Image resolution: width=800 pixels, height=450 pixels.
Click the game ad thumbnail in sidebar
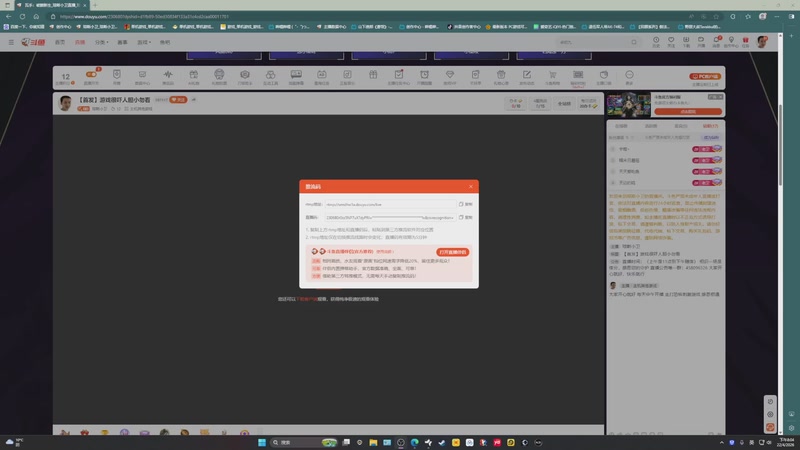pos(629,105)
